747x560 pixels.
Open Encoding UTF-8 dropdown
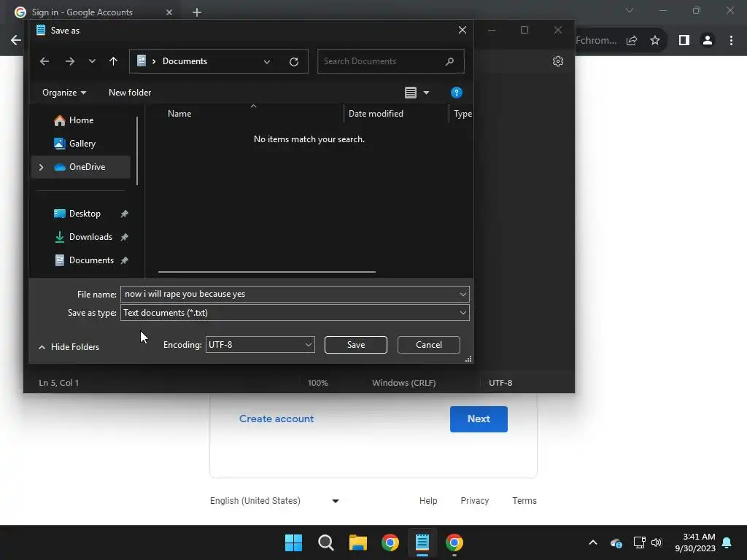coord(260,345)
